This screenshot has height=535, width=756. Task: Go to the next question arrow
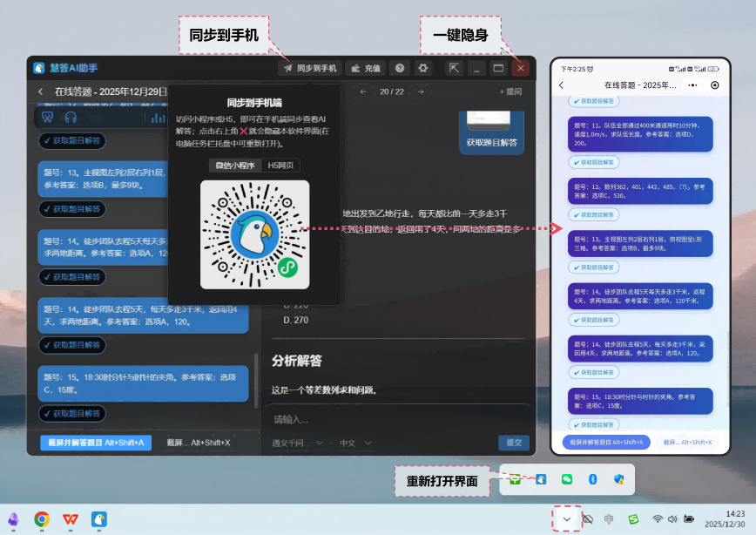421,91
